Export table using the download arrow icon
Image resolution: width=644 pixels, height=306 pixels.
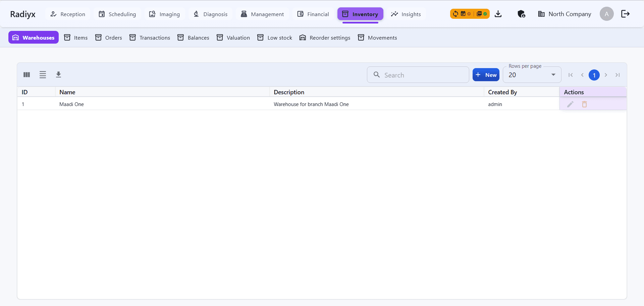pos(58,74)
